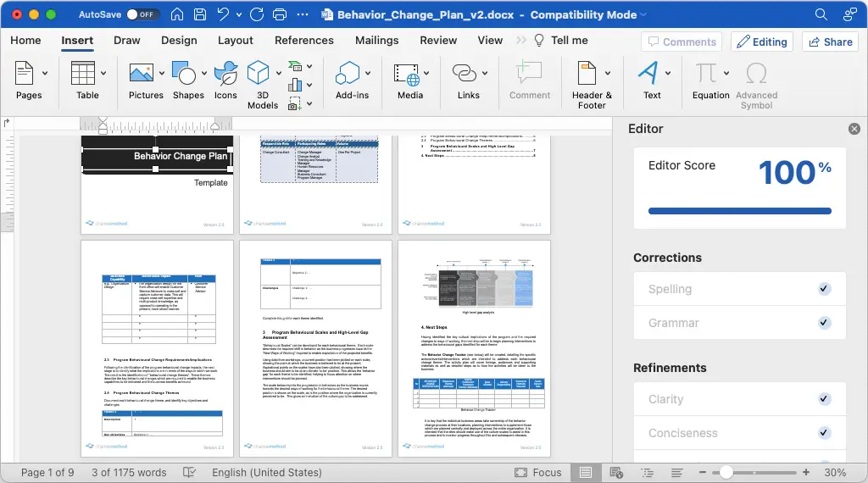Click the zoom slider handle

click(726, 472)
